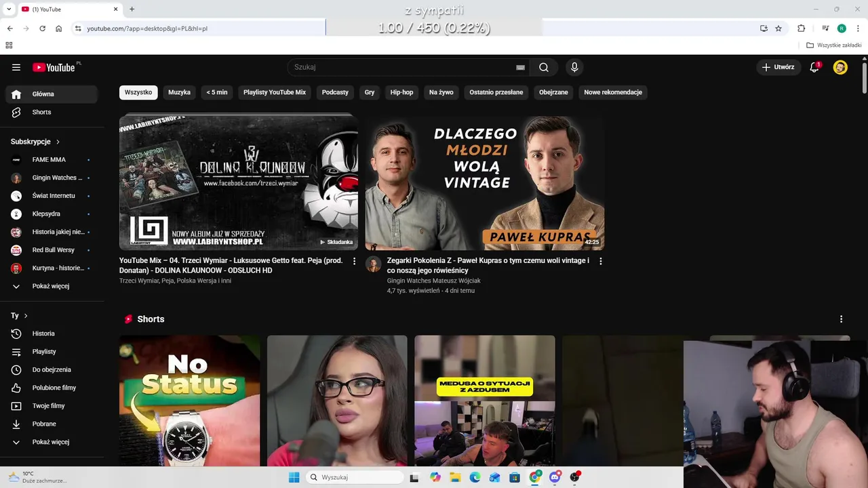Image resolution: width=868 pixels, height=488 pixels.
Task: Open the Dlaczego młodzi wolą vintage thumbnail
Action: click(485, 182)
